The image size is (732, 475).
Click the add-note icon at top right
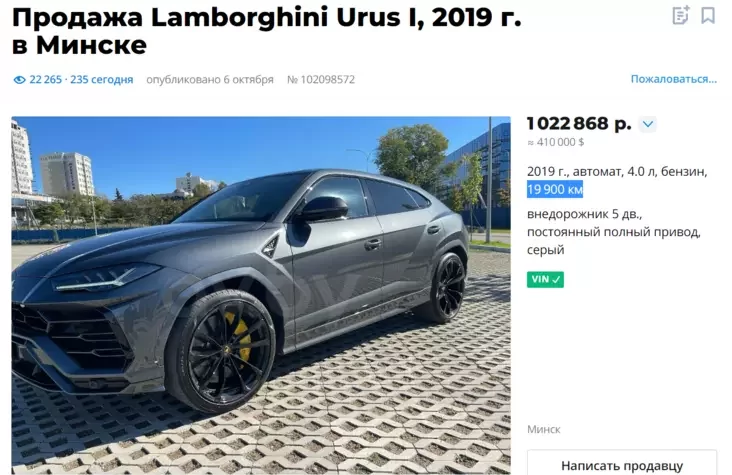tap(681, 15)
